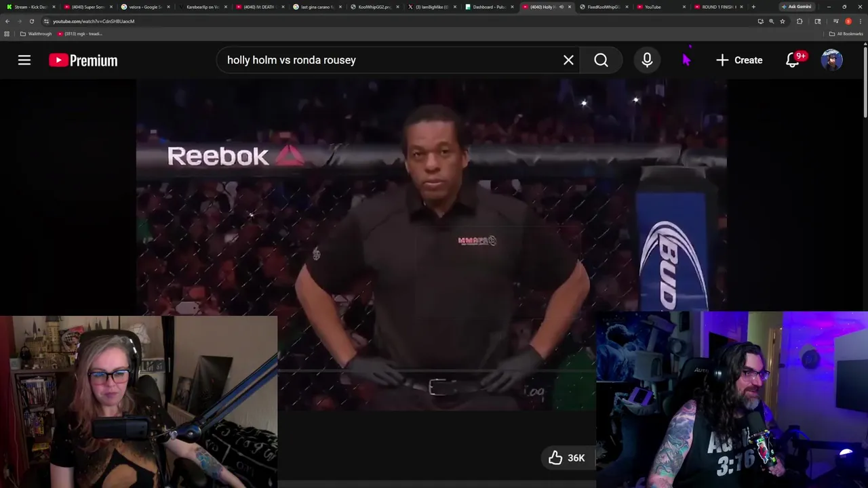Click the 36K likes count
Image resolution: width=868 pixels, height=488 pixels.
576,458
